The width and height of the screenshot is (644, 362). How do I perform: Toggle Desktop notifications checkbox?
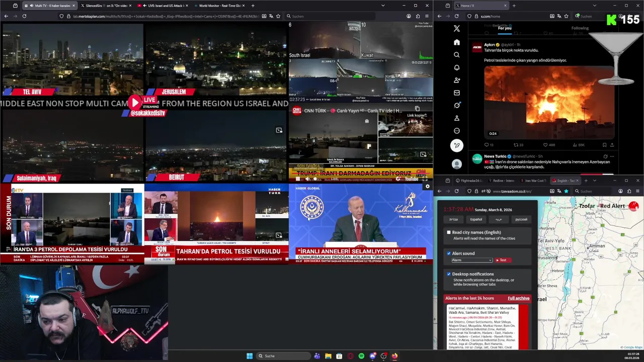pos(449,274)
